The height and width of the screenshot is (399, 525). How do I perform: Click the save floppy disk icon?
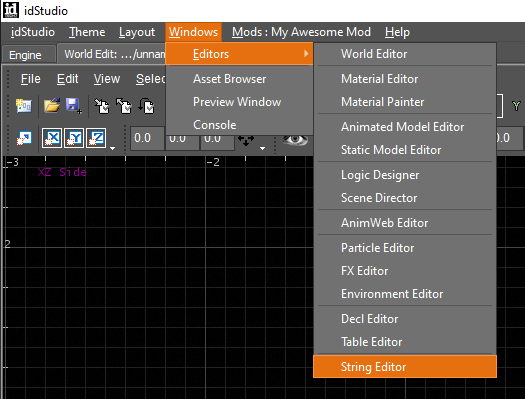coord(74,106)
